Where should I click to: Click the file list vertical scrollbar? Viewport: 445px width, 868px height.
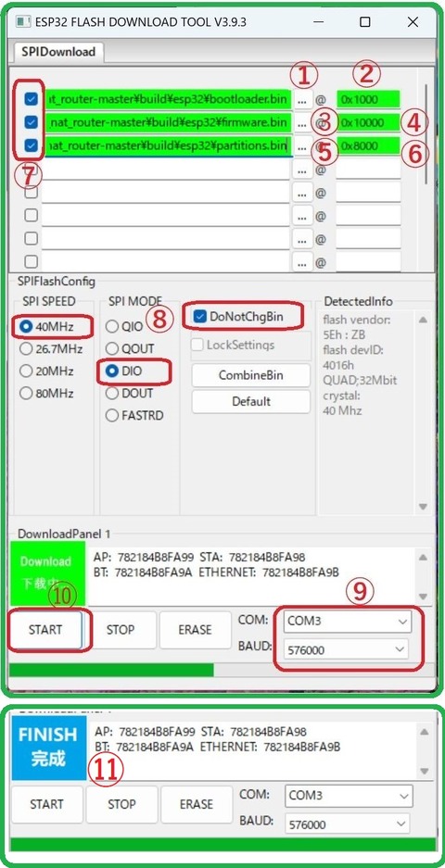(426, 132)
